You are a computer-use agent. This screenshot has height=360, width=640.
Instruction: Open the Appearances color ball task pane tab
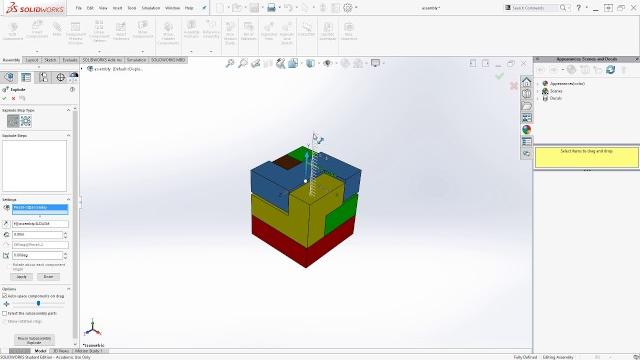point(527,129)
